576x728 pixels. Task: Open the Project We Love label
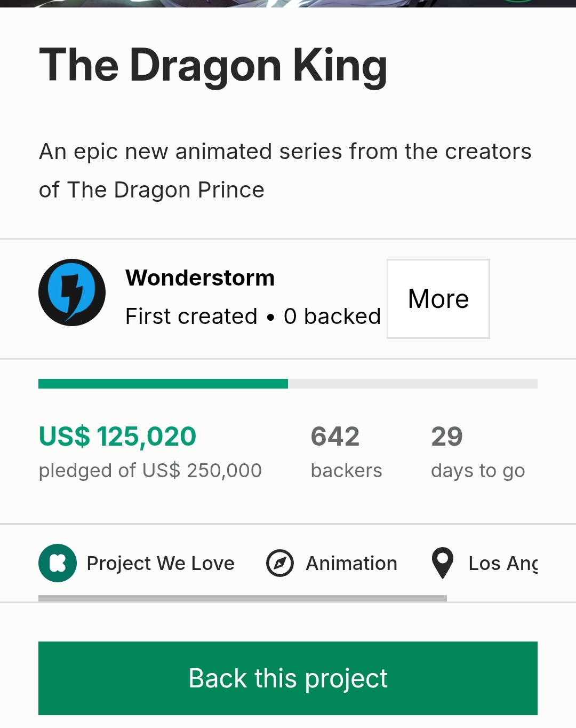click(161, 564)
